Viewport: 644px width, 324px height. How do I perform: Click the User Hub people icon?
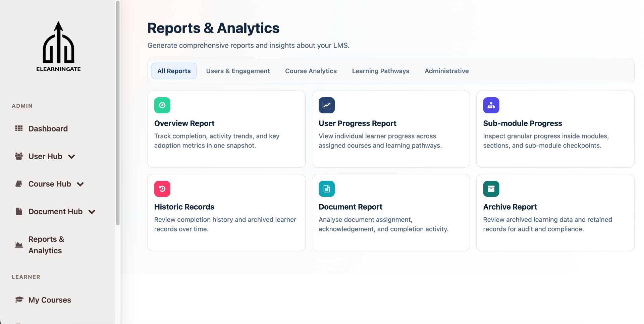point(19,156)
